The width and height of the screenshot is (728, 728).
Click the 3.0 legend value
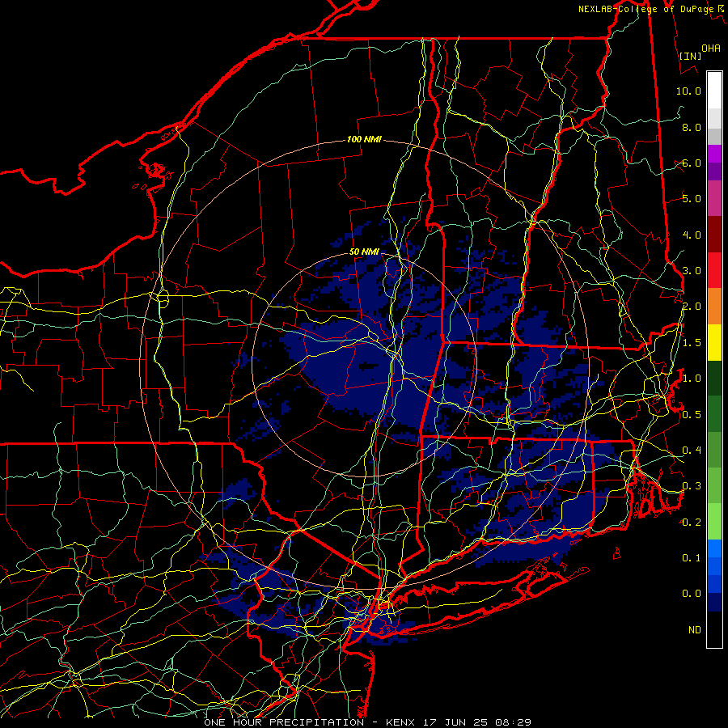[692, 271]
